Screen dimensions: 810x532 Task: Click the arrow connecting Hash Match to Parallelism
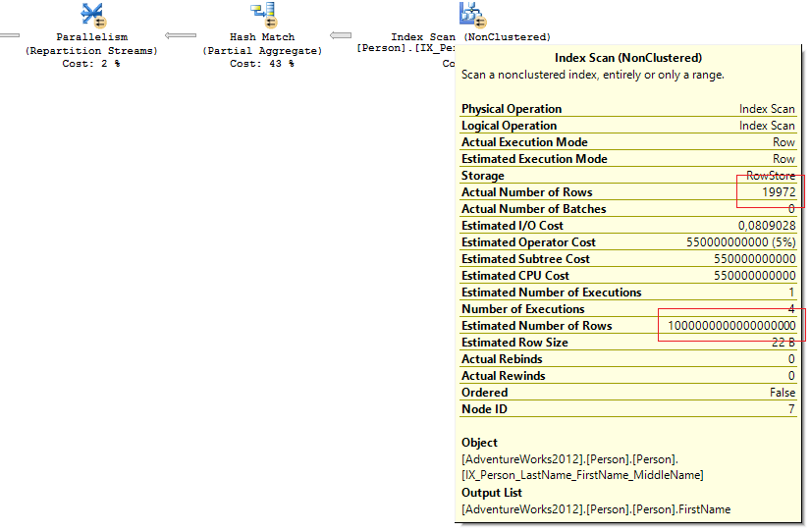click(x=181, y=35)
